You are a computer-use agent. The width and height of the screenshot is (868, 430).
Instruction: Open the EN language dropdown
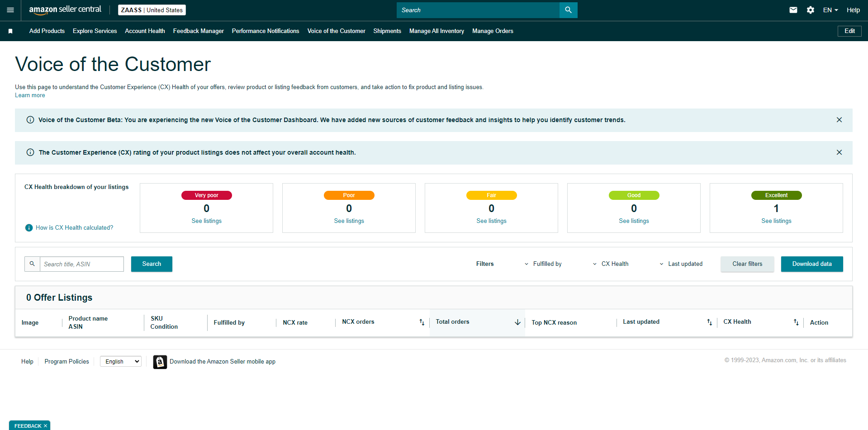830,10
